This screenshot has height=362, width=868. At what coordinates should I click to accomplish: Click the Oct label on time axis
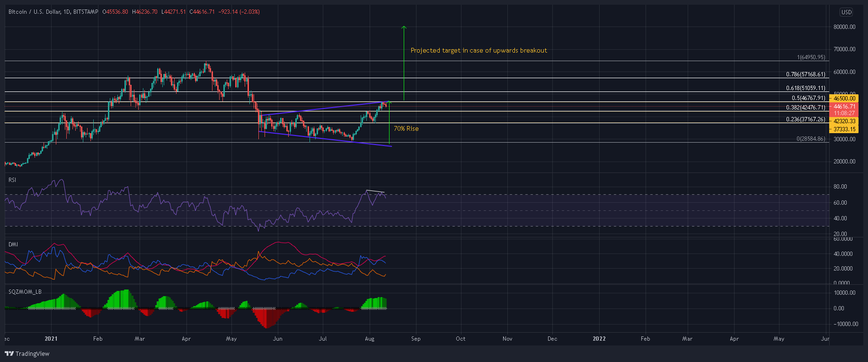click(461, 339)
